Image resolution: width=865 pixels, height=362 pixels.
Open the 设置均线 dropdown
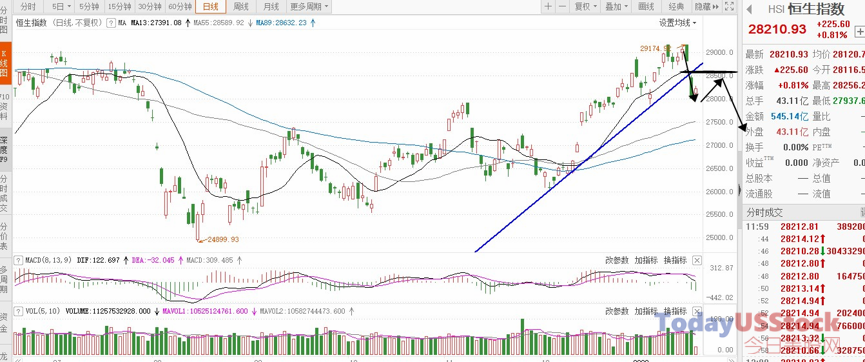[x=677, y=23]
